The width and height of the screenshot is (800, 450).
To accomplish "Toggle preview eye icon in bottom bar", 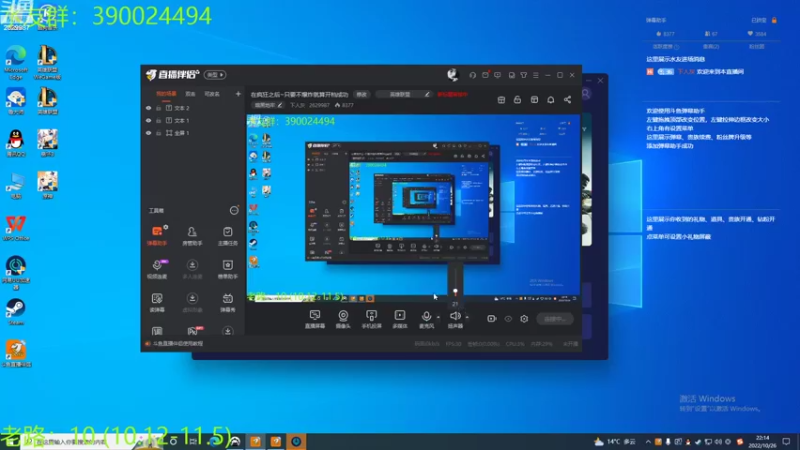I will tap(508, 319).
